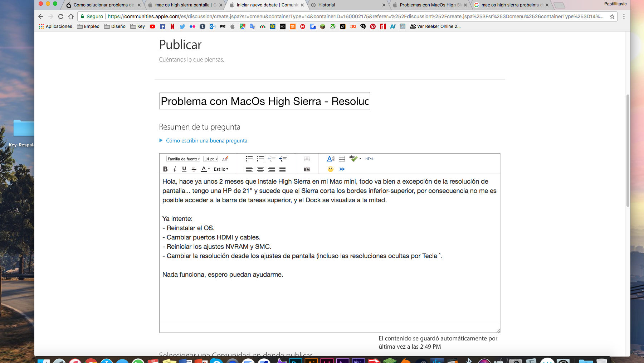Open the 14 pt font size dropdown
Screen dimensions: 644x363
click(211, 159)
